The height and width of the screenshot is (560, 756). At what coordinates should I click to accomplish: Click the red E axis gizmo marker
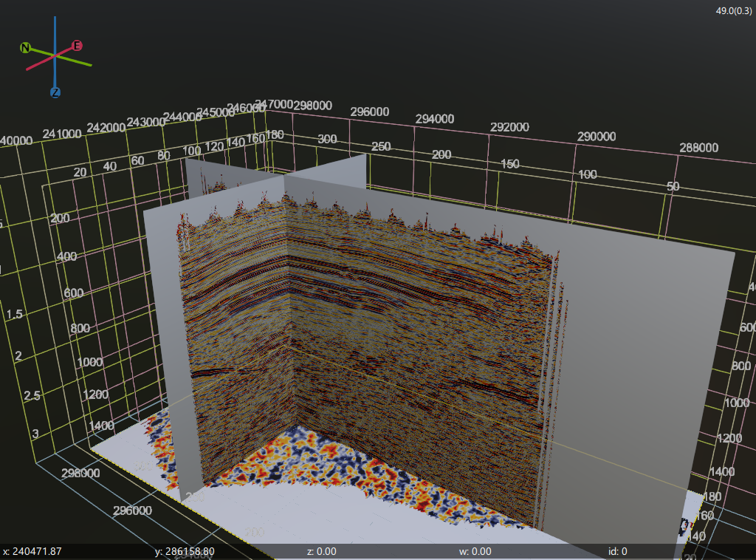pos(77,46)
